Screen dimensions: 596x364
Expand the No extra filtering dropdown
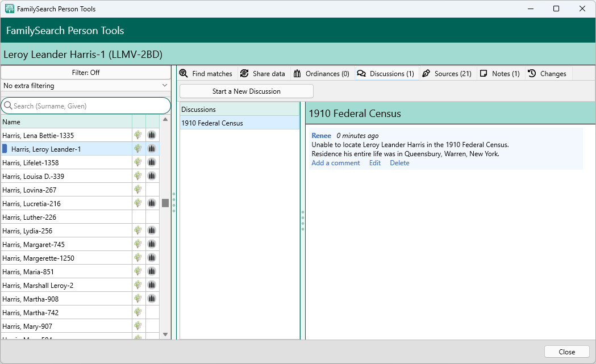[86, 86]
